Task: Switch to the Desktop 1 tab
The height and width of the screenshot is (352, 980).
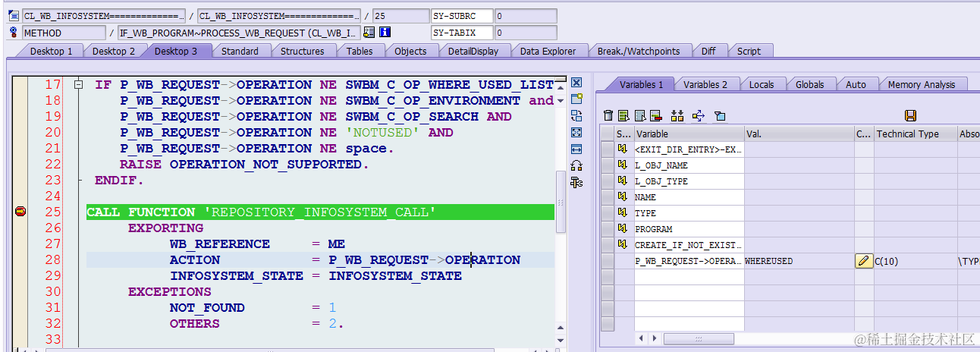Action: (x=52, y=51)
